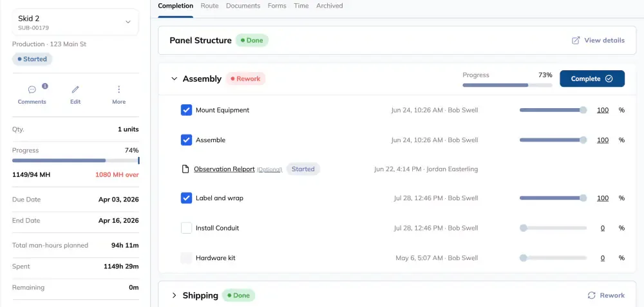Click the 'SUB-00179' identifier text
Screen dimensions: 644x307
[33, 28]
